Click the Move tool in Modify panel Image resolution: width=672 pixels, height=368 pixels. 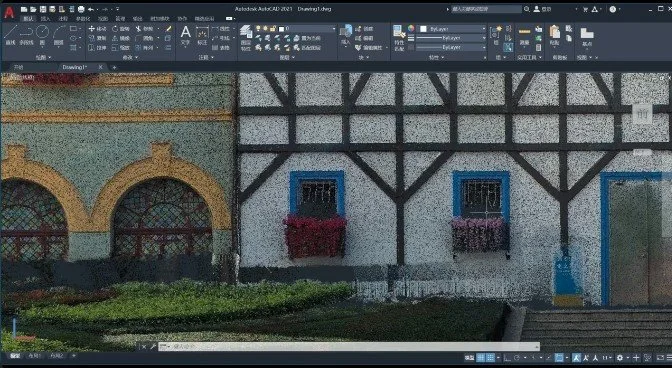(x=97, y=29)
